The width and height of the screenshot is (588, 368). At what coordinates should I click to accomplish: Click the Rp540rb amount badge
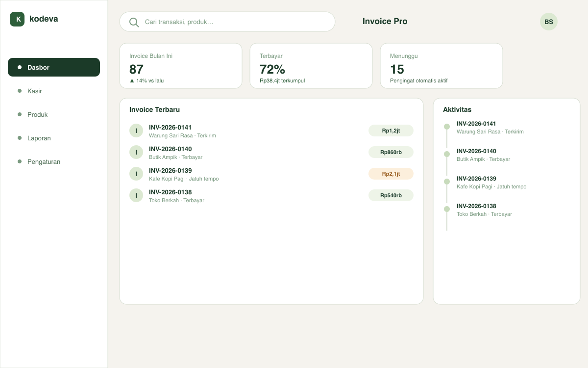(391, 195)
